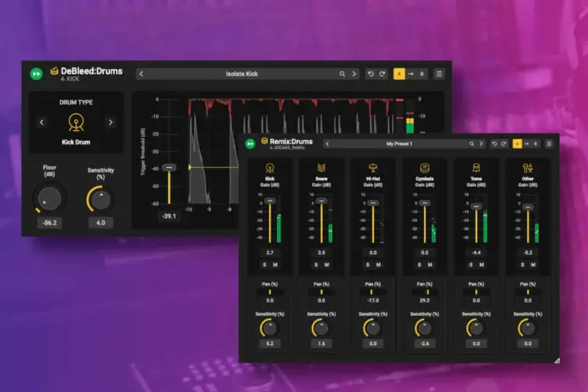Solo the Other channel
This screenshot has width=588, height=392.
pyautogui.click(x=523, y=265)
